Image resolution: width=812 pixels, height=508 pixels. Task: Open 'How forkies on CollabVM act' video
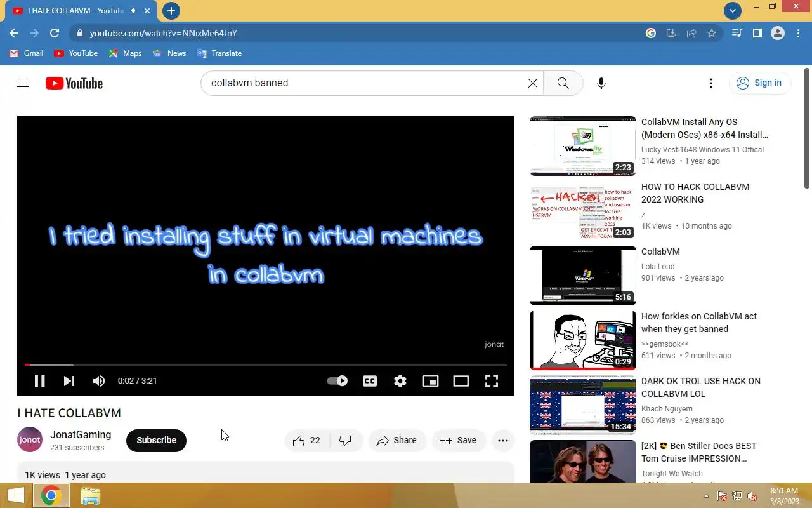699,323
